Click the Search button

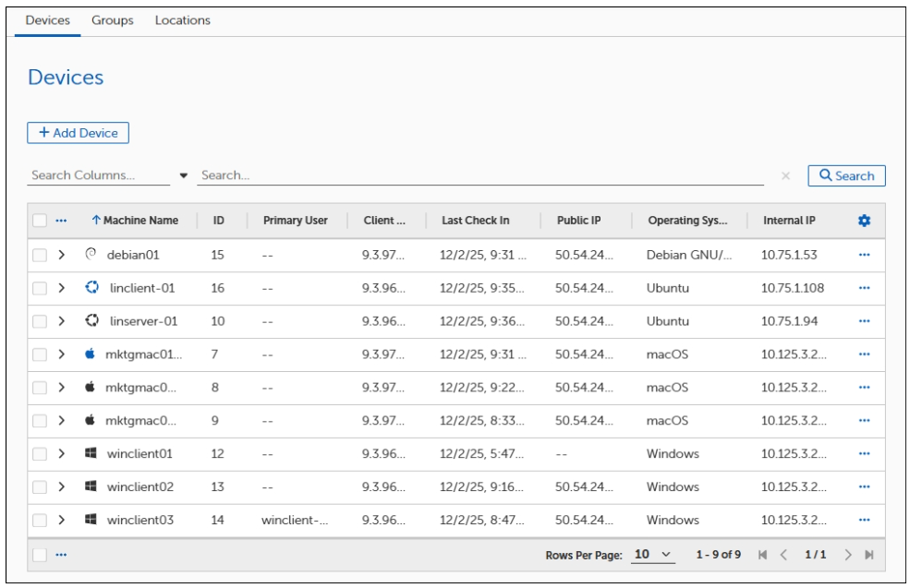point(846,175)
